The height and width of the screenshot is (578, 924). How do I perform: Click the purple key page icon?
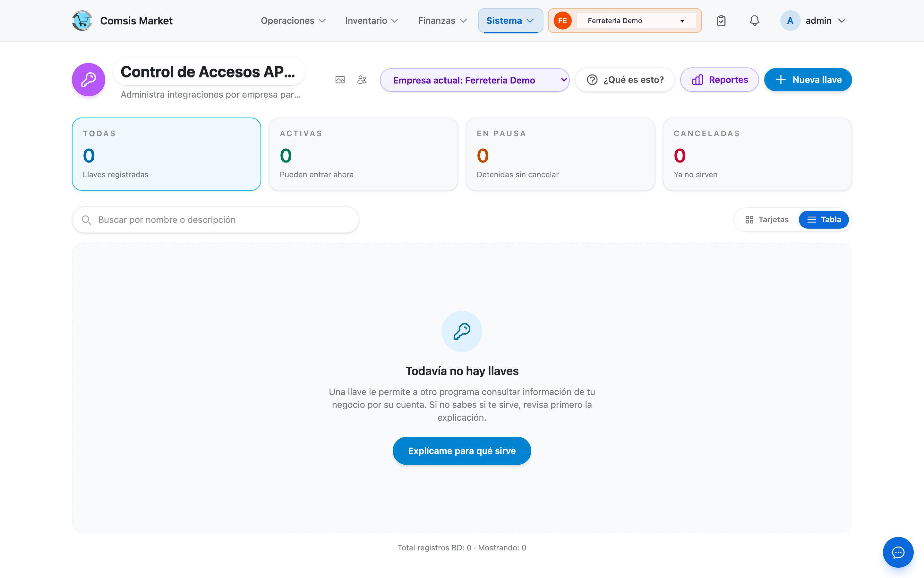click(89, 80)
